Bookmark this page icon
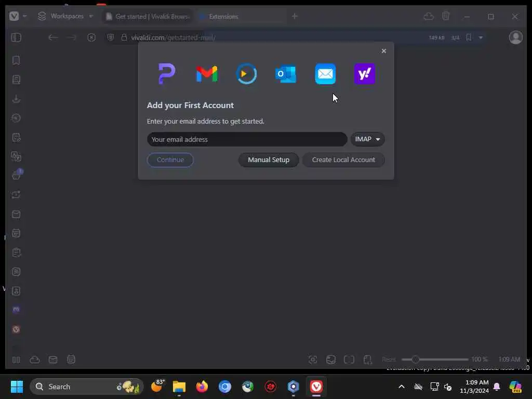The height and width of the screenshot is (399, 532). coord(469,37)
